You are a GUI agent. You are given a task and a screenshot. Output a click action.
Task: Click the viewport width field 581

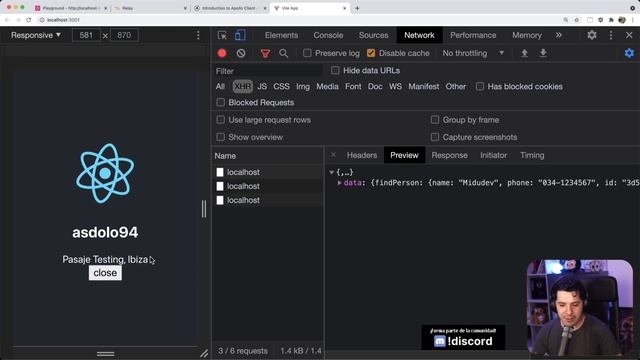coord(86,35)
